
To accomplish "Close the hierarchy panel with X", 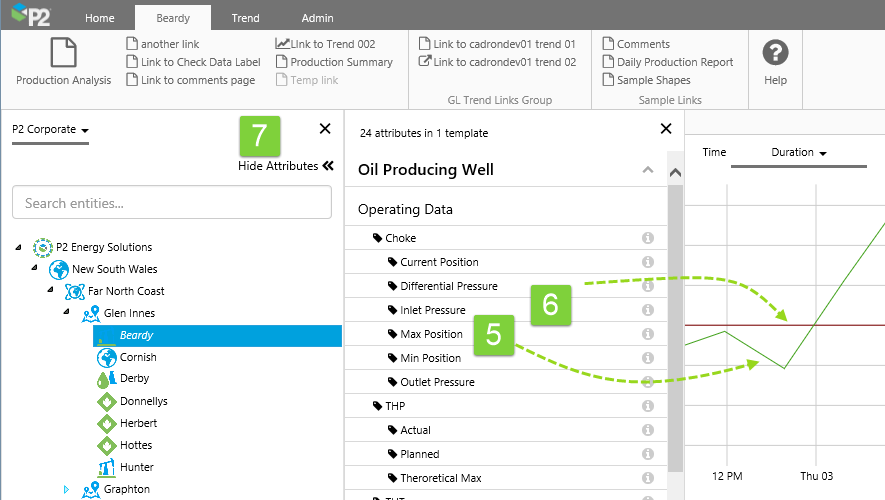I will pos(324,129).
